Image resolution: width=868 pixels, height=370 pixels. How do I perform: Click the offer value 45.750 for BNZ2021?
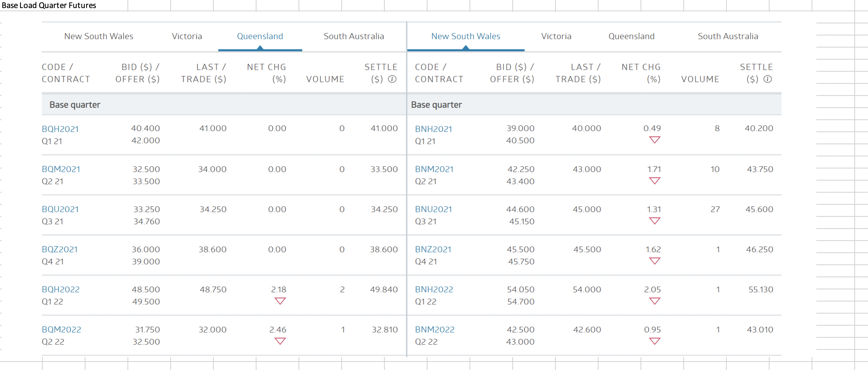click(x=522, y=262)
